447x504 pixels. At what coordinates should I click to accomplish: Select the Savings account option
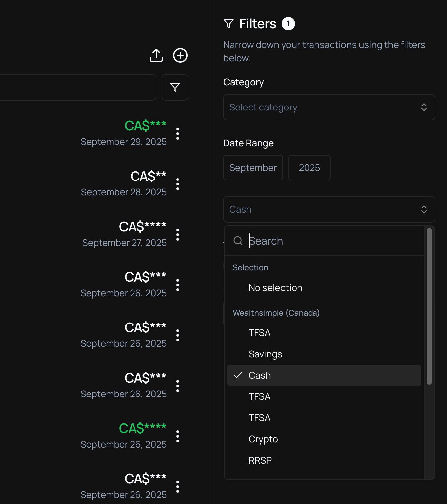tap(265, 354)
